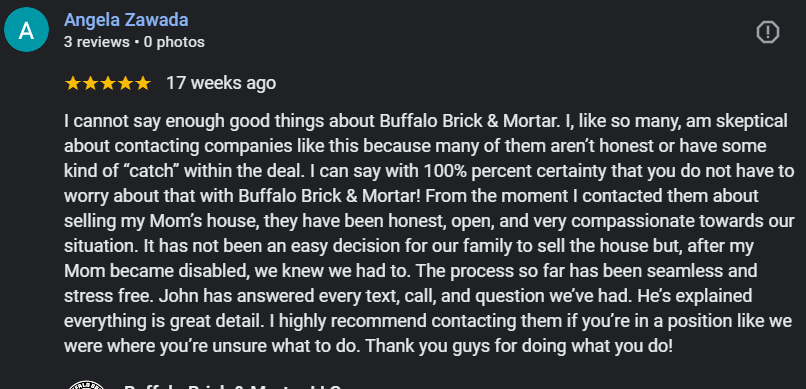Click the fifth gold rating star

(x=142, y=83)
